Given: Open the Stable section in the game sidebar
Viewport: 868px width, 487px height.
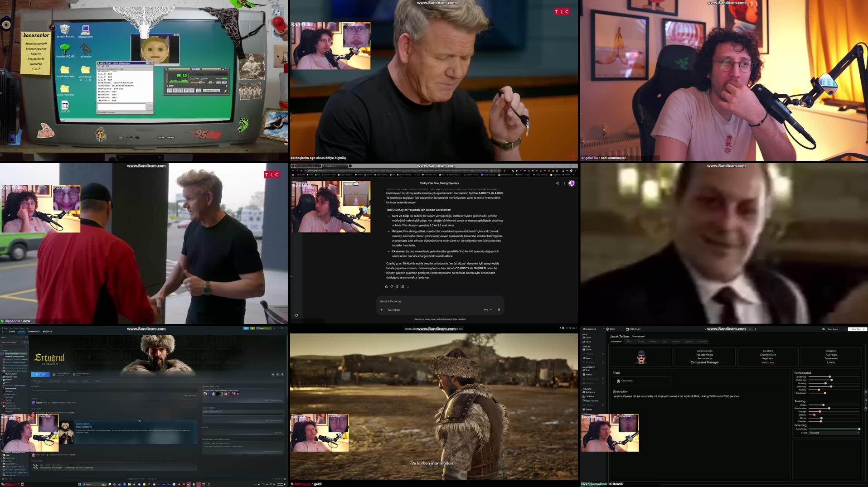Looking at the screenshot, I should (588, 349).
